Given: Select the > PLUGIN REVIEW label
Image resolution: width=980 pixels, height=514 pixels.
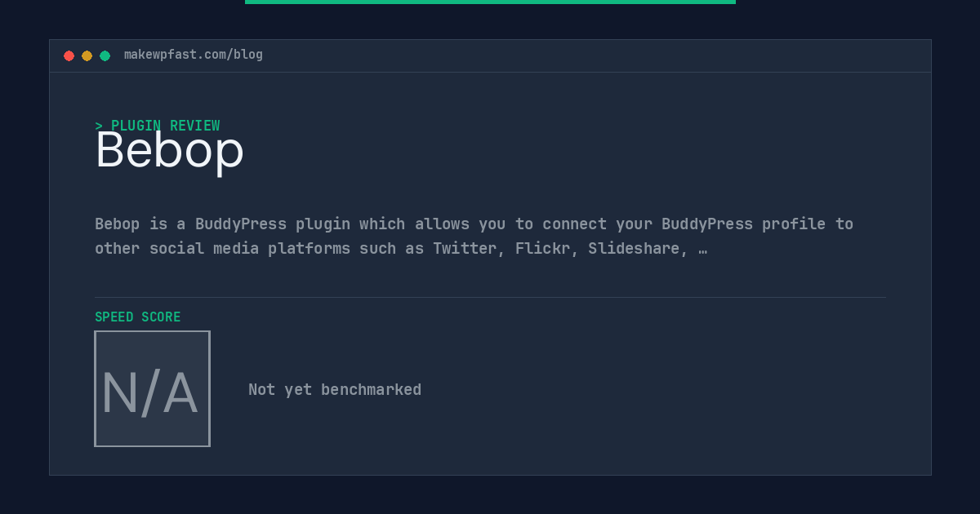Looking at the screenshot, I should coord(158,126).
